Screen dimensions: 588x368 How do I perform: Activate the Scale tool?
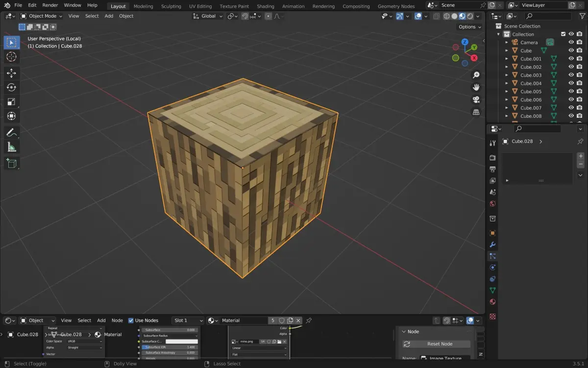click(11, 102)
